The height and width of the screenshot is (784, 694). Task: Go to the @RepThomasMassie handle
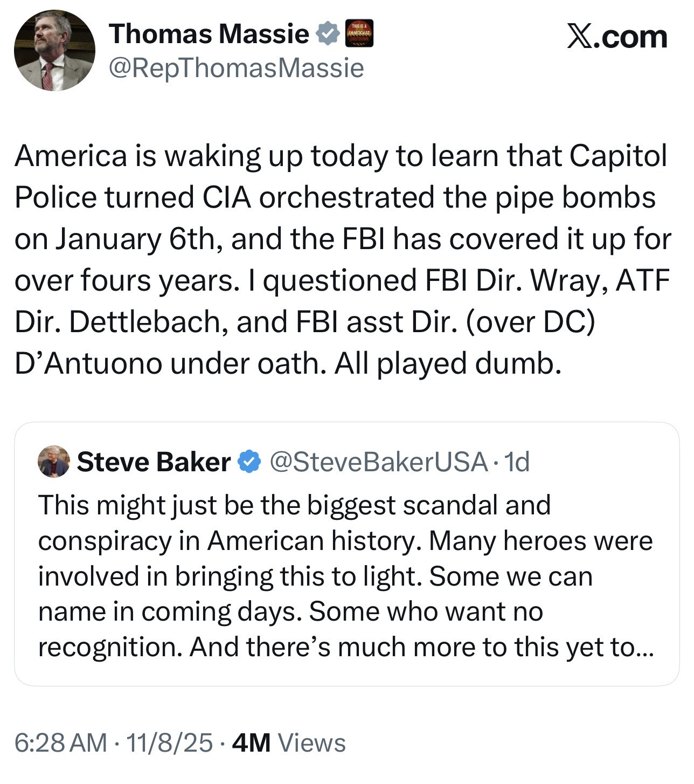pyautogui.click(x=236, y=68)
